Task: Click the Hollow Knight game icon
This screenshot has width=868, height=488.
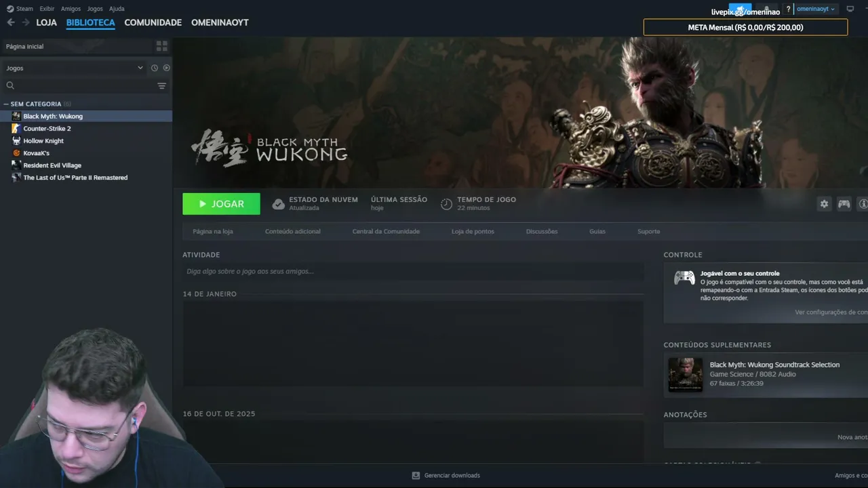Action: point(16,140)
